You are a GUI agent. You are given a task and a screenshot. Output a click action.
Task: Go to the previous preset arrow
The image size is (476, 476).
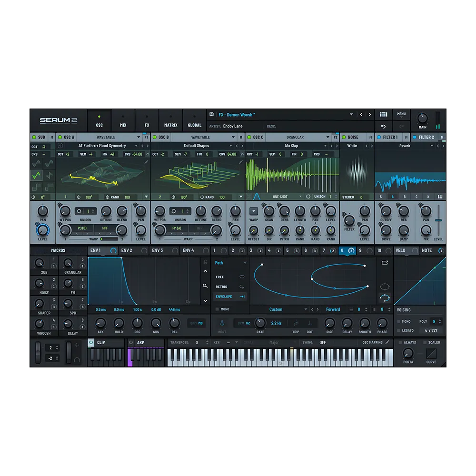click(361, 114)
